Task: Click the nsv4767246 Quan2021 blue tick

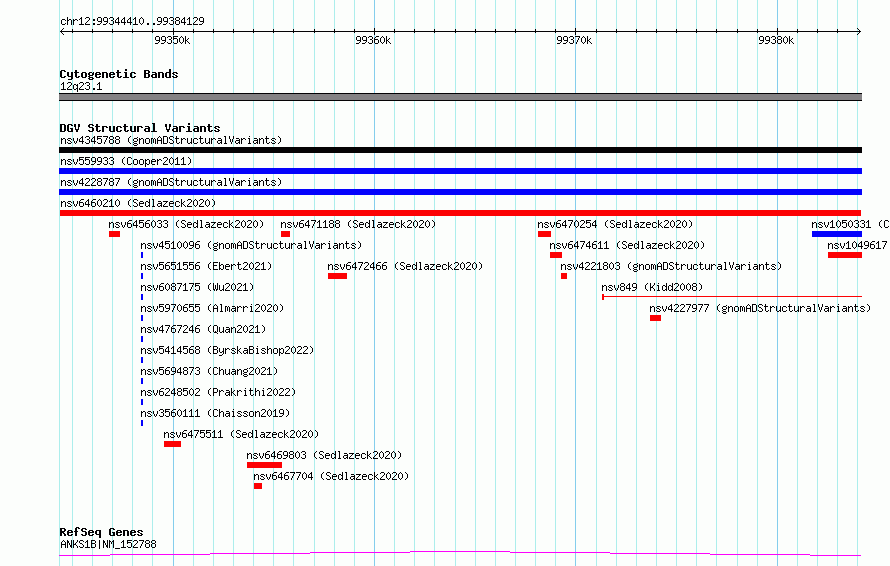Action: (142, 339)
